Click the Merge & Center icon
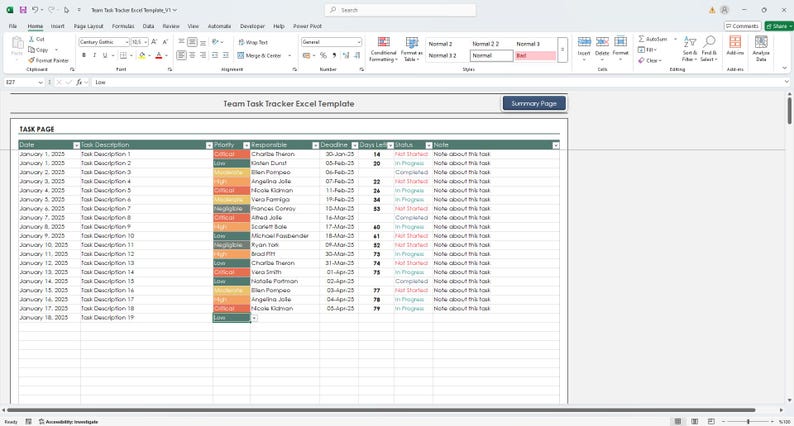Image resolution: width=794 pixels, height=426 pixels. 241,55
